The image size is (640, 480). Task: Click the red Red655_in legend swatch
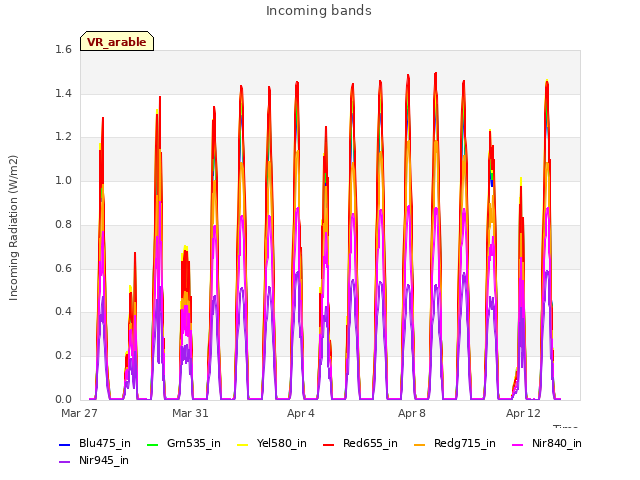[329, 444]
